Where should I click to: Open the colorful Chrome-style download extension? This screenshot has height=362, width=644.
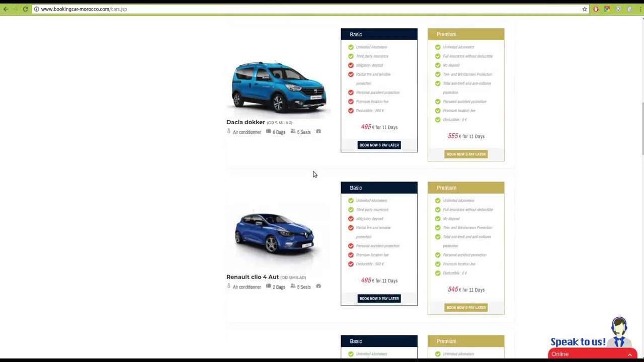click(x=607, y=9)
